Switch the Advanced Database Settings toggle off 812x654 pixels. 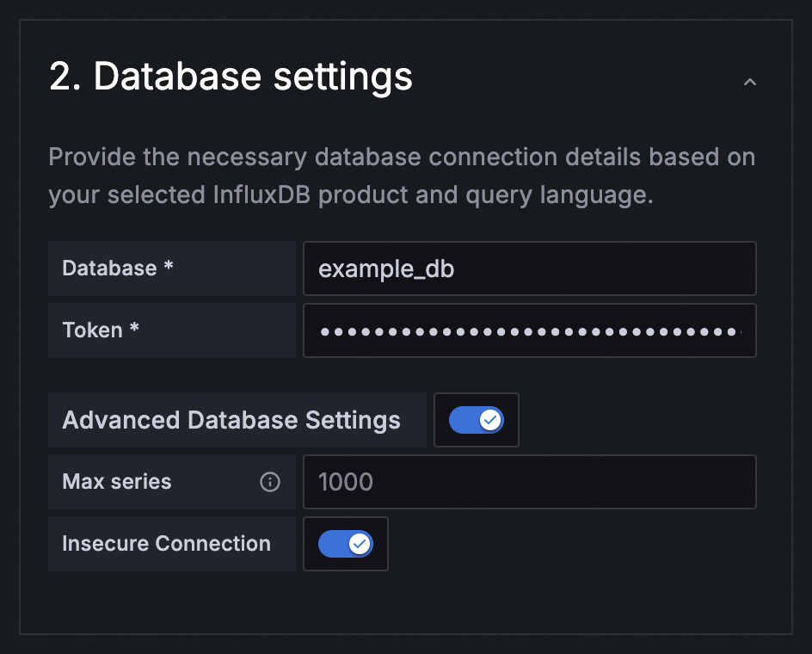477,420
